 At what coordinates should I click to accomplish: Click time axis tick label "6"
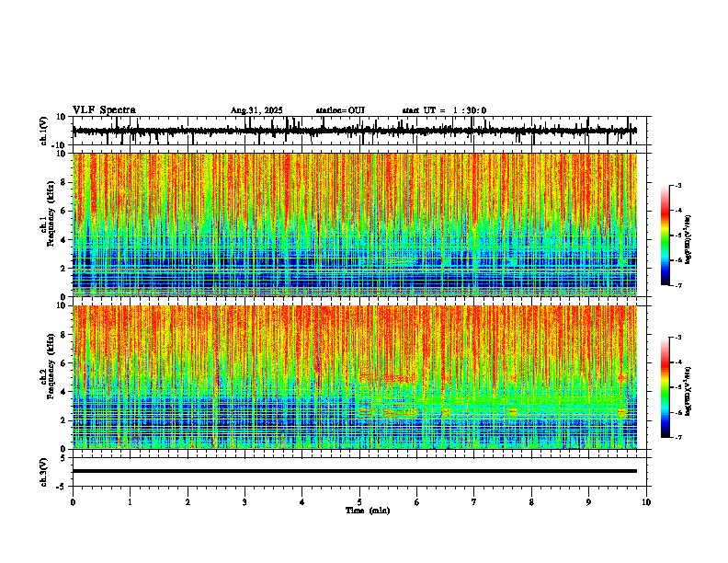417,502
